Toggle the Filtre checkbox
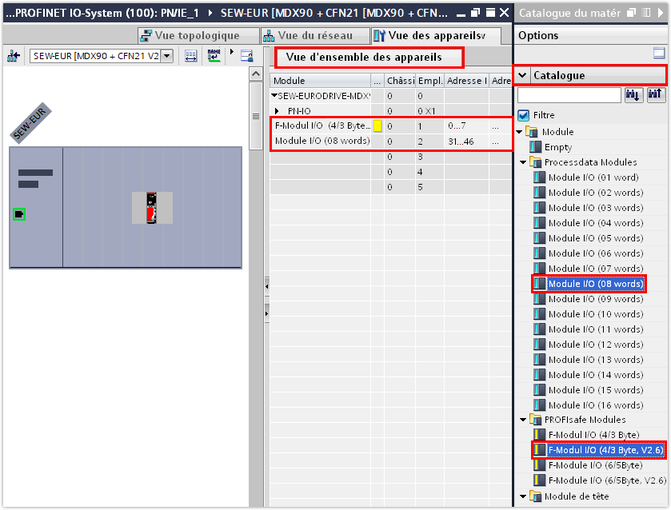 pyautogui.click(x=523, y=115)
